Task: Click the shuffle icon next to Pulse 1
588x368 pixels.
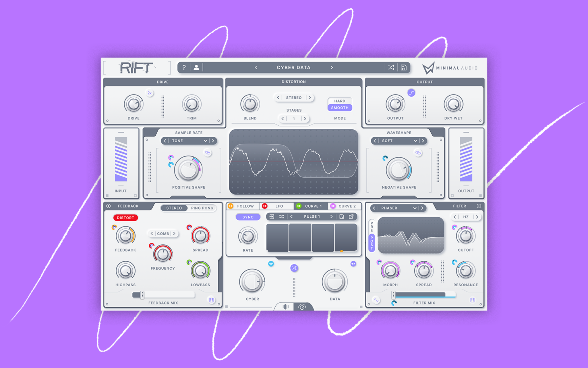Action: click(x=282, y=216)
